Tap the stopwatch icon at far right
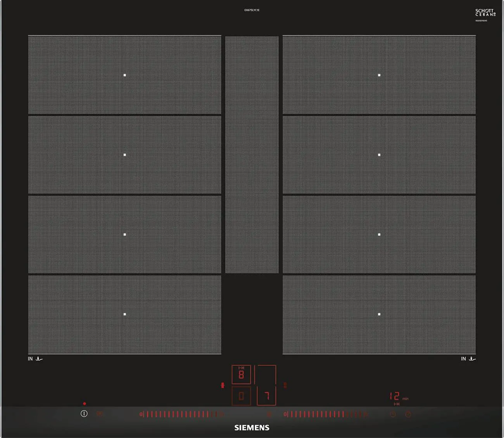 tap(408, 414)
